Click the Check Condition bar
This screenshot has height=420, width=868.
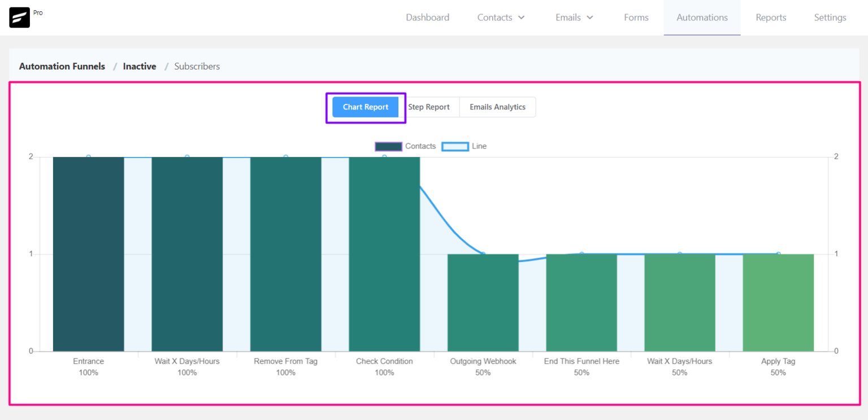(384, 254)
